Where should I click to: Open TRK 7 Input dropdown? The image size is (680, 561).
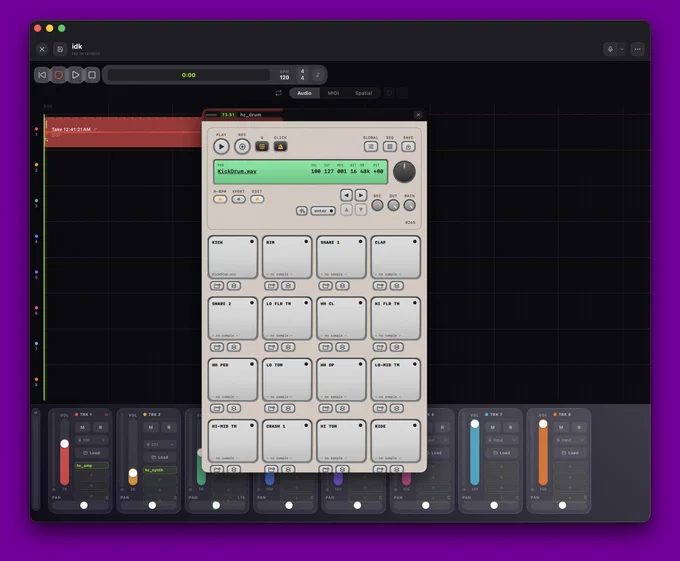coord(502,440)
